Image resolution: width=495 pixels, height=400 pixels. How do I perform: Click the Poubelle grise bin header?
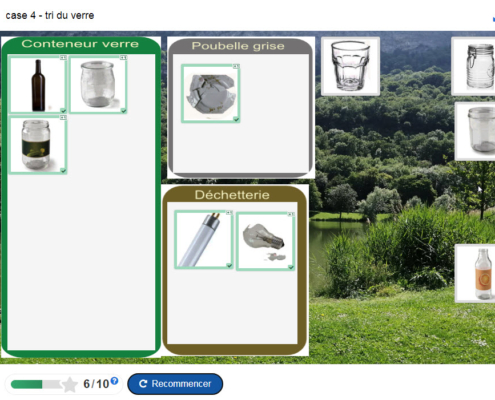238,46
